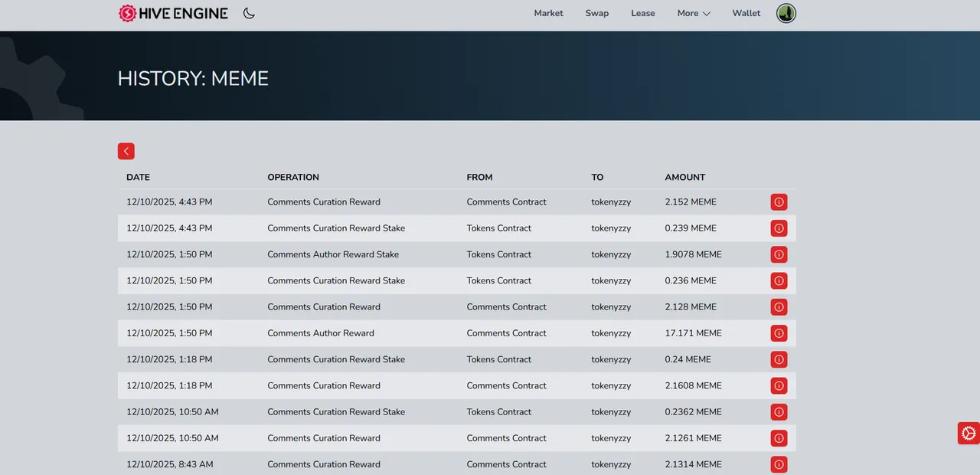Click the FROM column header
Image resolution: width=980 pixels, height=475 pixels.
[480, 177]
